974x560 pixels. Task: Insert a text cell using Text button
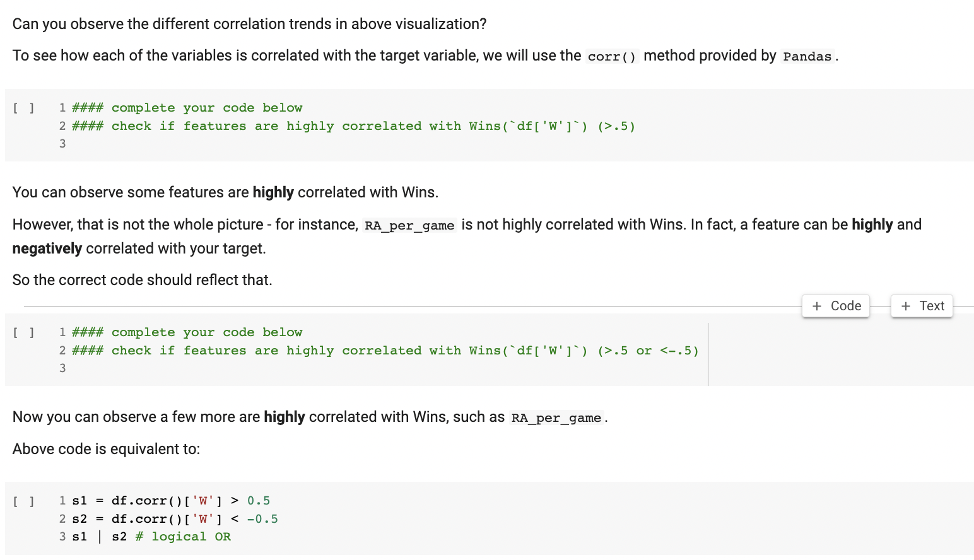922,306
